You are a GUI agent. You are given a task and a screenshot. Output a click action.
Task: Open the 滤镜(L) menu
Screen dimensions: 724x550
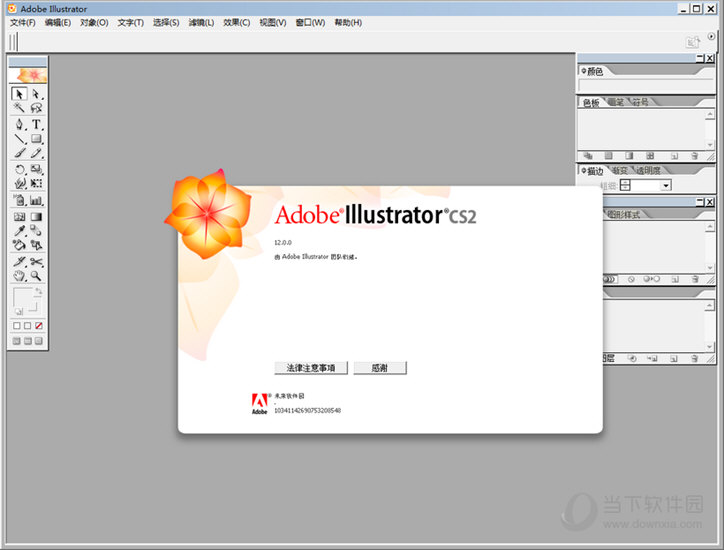click(x=201, y=23)
